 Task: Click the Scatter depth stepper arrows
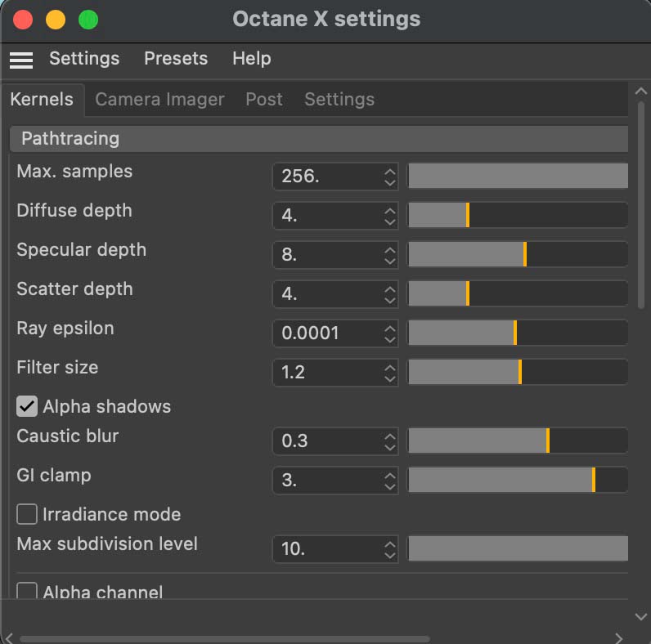click(390, 294)
